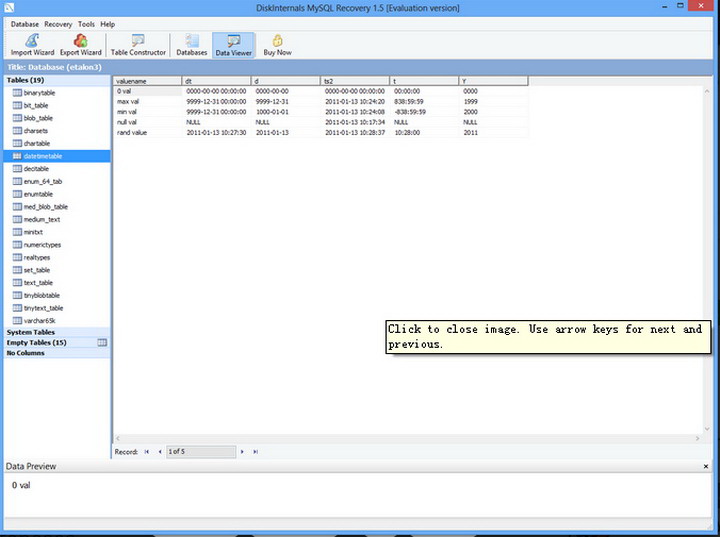The image size is (720, 537).
Task: Go to the first record
Action: (x=147, y=452)
